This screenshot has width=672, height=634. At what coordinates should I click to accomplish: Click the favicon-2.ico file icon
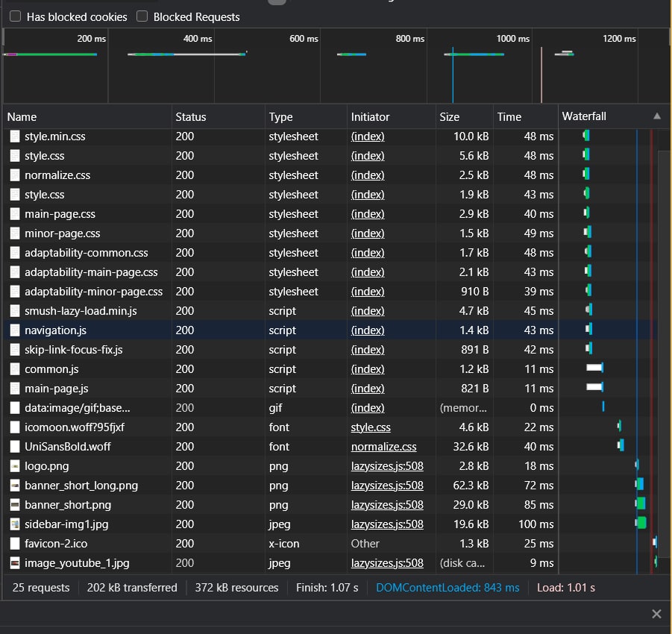(x=15, y=544)
